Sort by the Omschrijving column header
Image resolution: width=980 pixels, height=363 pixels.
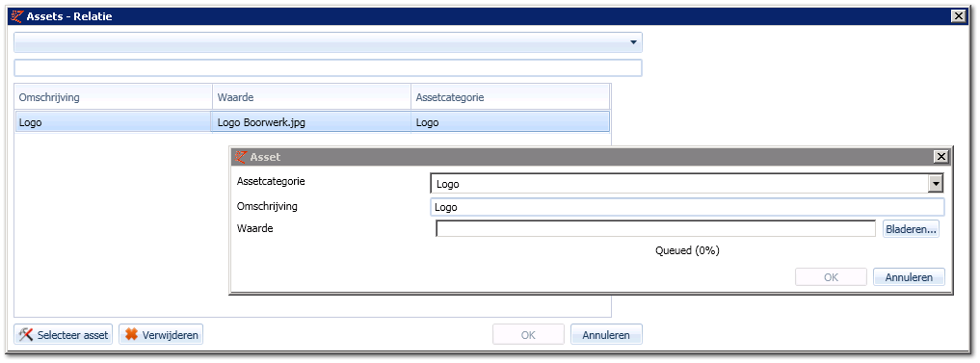click(x=113, y=97)
